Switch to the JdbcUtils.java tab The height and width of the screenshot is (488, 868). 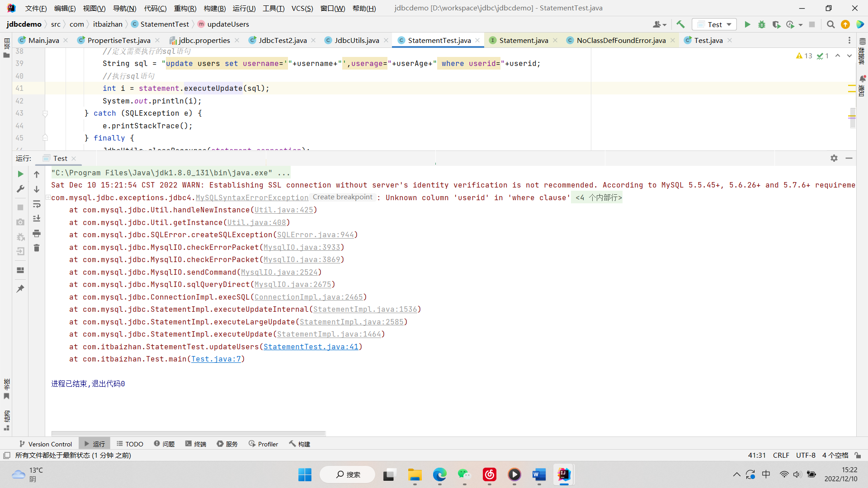point(356,40)
